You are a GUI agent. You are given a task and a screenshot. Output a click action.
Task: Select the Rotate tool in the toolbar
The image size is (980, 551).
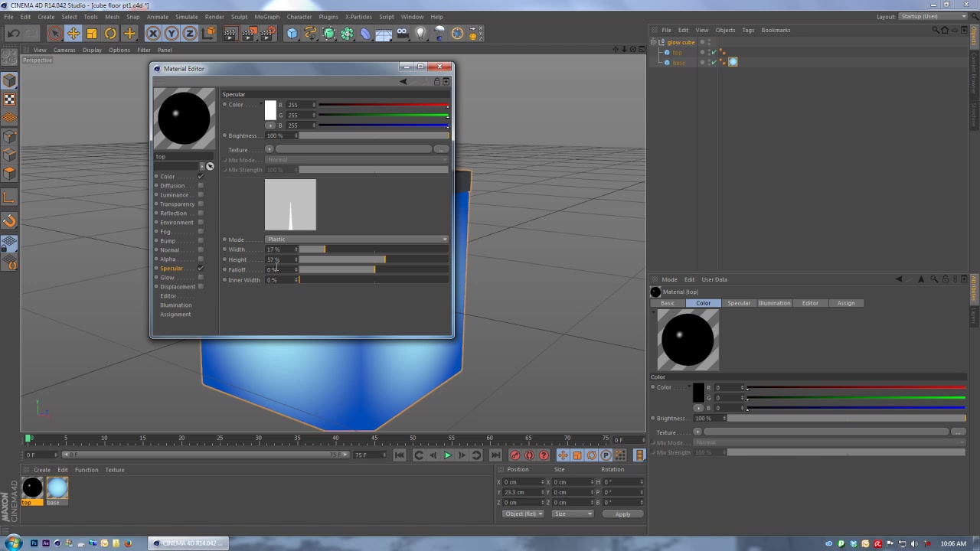pos(109,33)
